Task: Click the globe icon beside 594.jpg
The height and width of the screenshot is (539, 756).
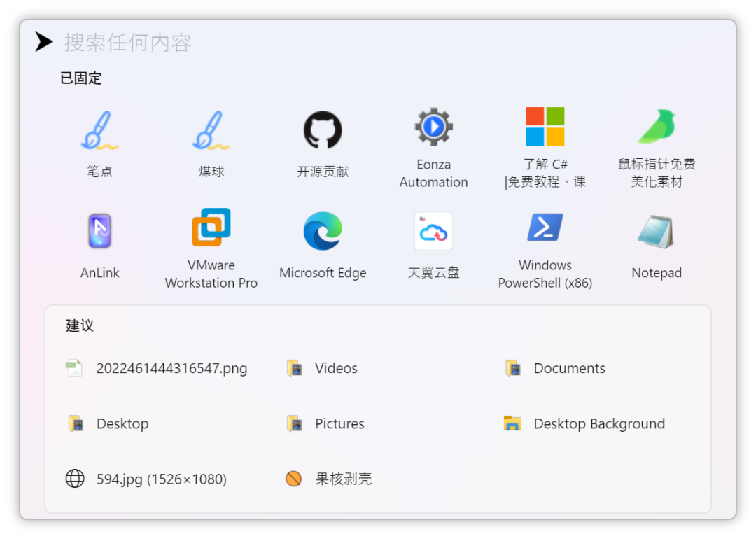Action: [75, 479]
